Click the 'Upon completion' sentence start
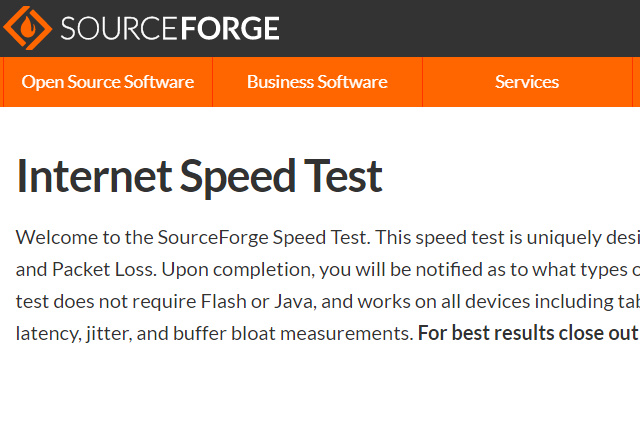Screen dimensions: 640x429 [222, 269]
